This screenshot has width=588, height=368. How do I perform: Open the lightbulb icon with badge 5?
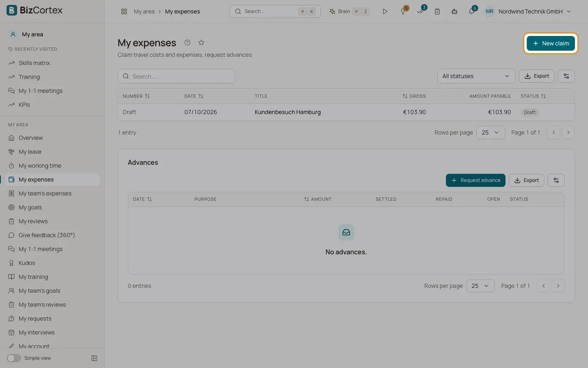tap(403, 11)
